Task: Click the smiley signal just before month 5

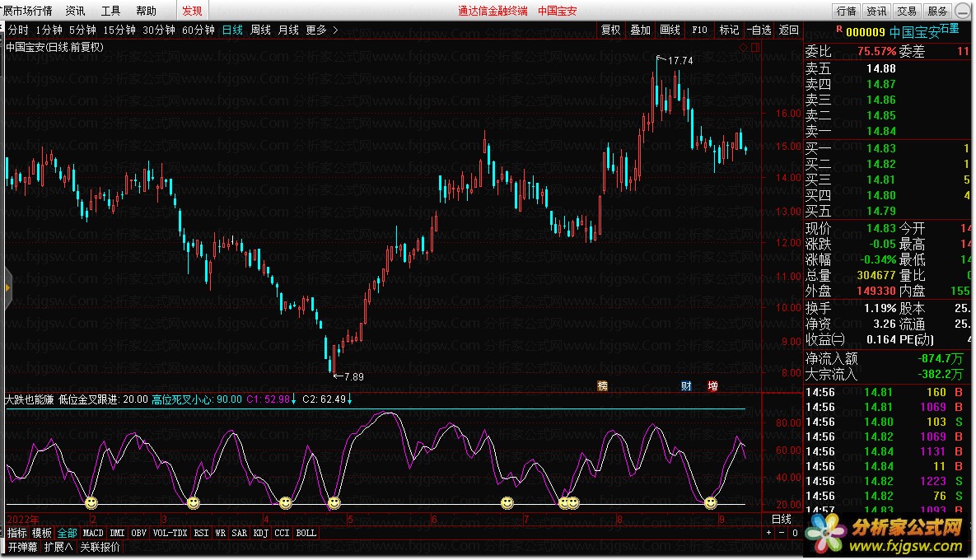Action: point(334,502)
